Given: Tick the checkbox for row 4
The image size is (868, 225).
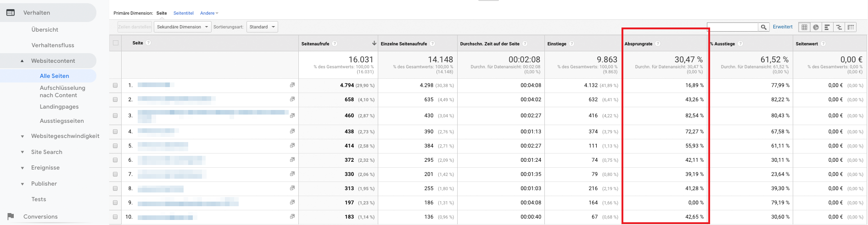Looking at the screenshot, I should (115, 132).
